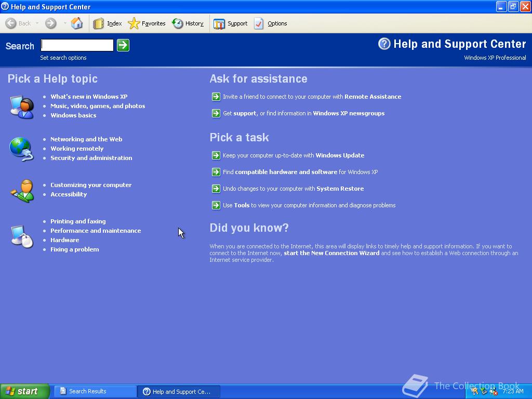Open Set search options link
This screenshot has height=399, width=532.
(x=63, y=58)
